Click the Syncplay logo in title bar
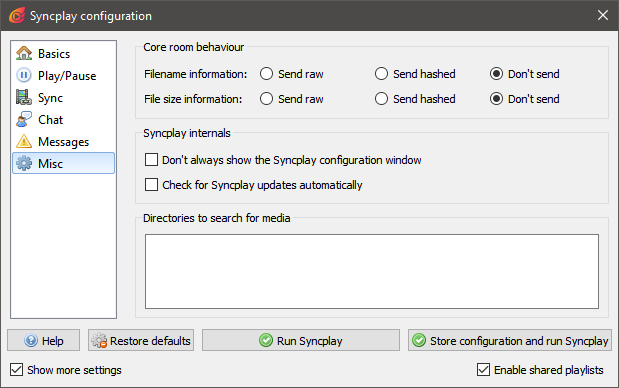Viewport: 619px width, 388px height. point(17,16)
